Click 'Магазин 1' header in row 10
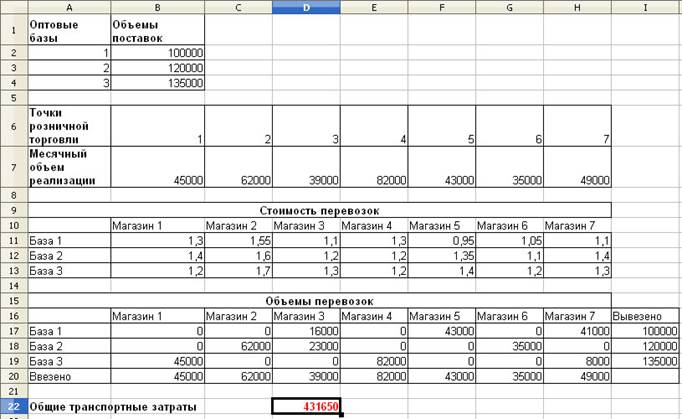Screen dimensions: 682x419 point(157,225)
